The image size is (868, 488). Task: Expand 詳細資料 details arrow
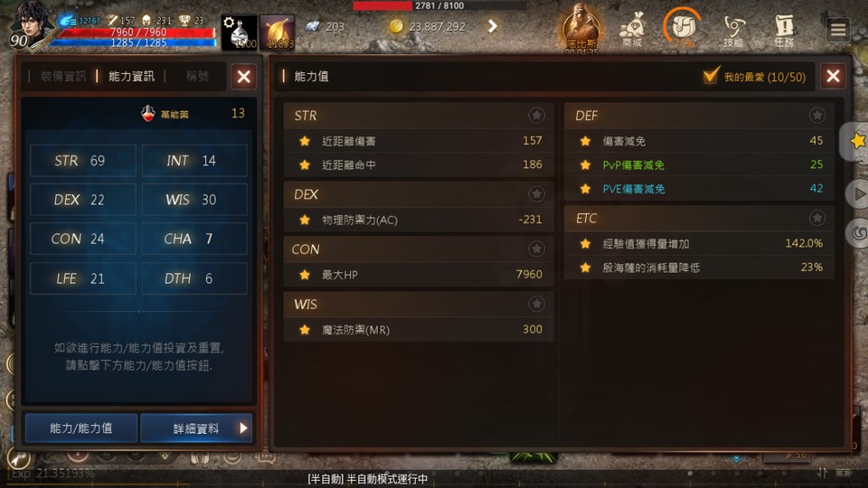click(243, 428)
